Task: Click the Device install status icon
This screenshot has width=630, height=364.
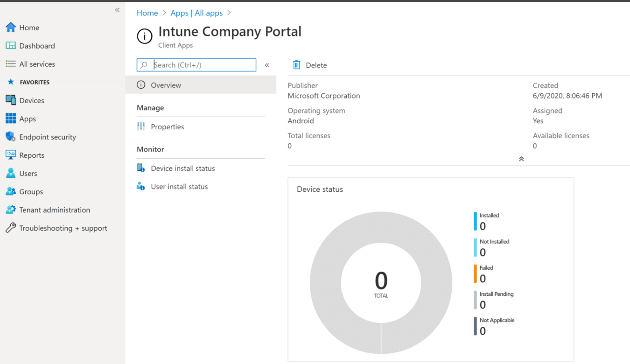Action: (x=141, y=168)
